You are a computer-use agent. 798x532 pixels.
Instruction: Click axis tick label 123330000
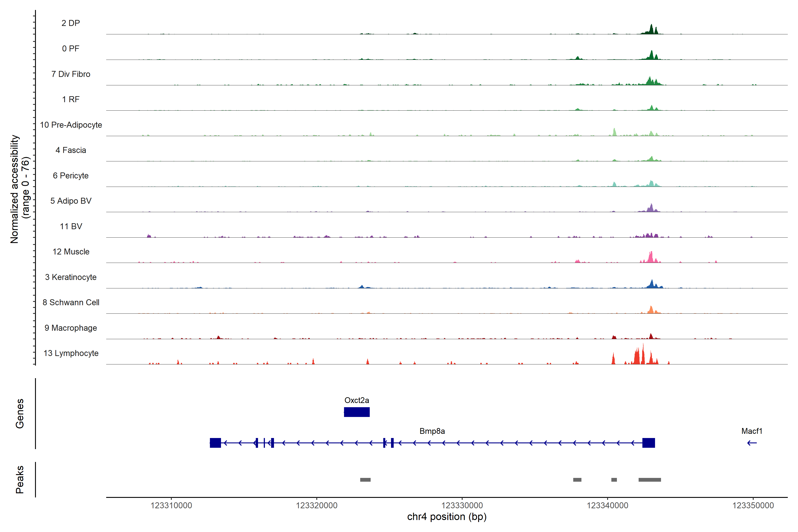462,505
